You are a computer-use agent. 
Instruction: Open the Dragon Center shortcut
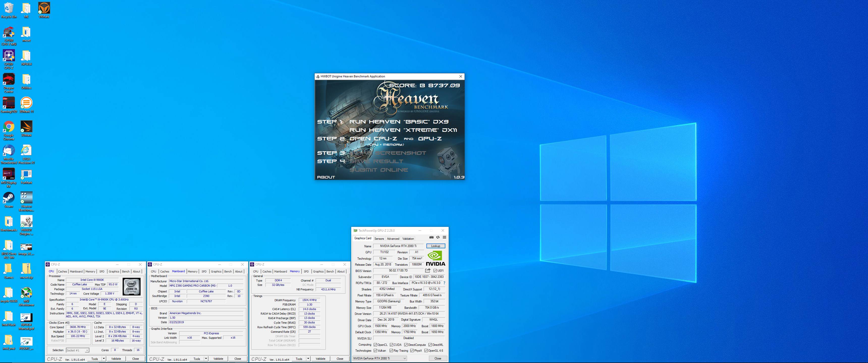pos(9,83)
